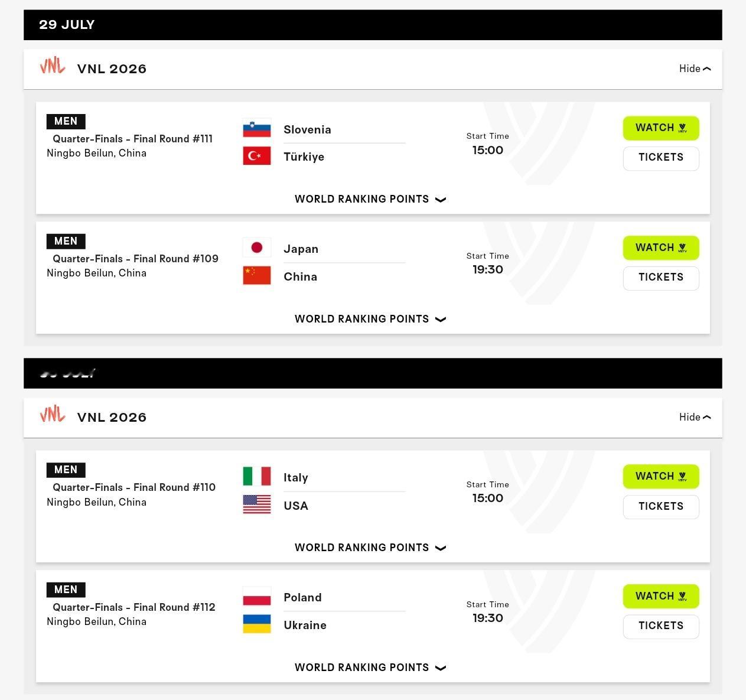Click the USA flag icon

pos(257,504)
